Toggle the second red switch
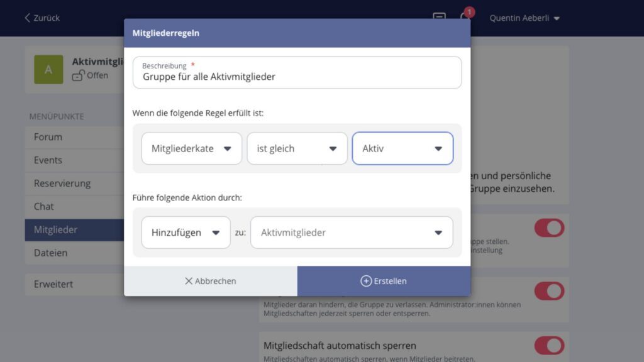This screenshot has height=362, width=644. 549,291
